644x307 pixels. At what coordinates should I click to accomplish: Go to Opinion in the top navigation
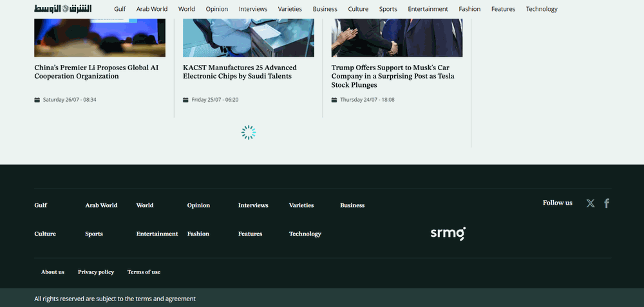click(x=217, y=9)
